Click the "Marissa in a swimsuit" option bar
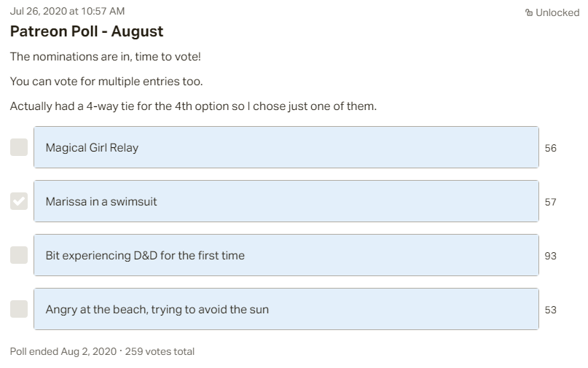The width and height of the screenshot is (588, 368). 286,201
